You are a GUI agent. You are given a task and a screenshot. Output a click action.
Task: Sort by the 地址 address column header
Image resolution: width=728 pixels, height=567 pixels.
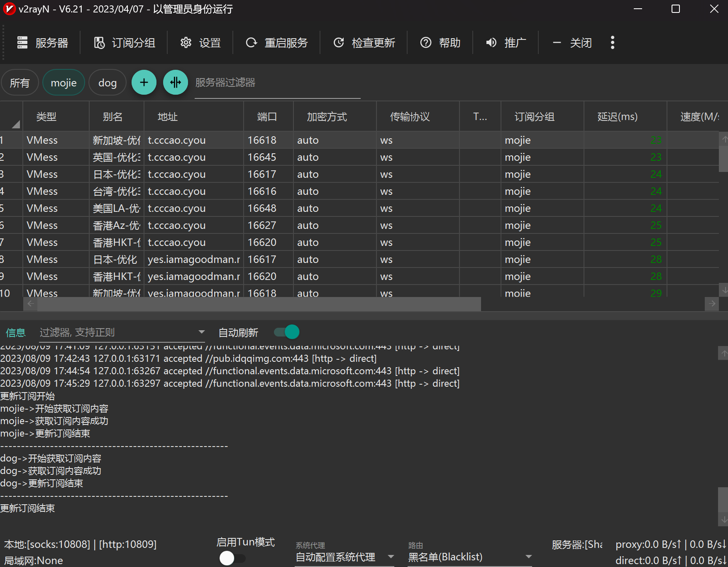[x=194, y=117]
